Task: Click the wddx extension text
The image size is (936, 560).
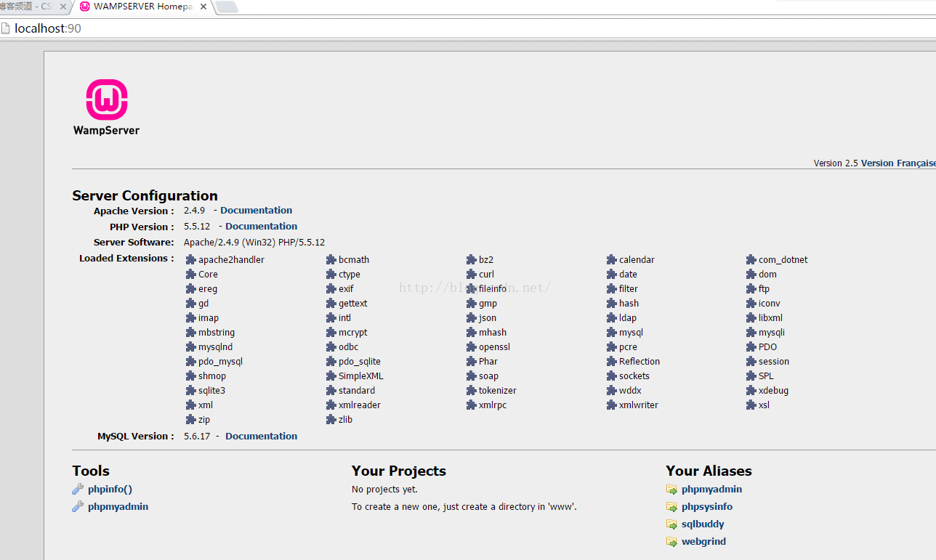Action: (630, 390)
